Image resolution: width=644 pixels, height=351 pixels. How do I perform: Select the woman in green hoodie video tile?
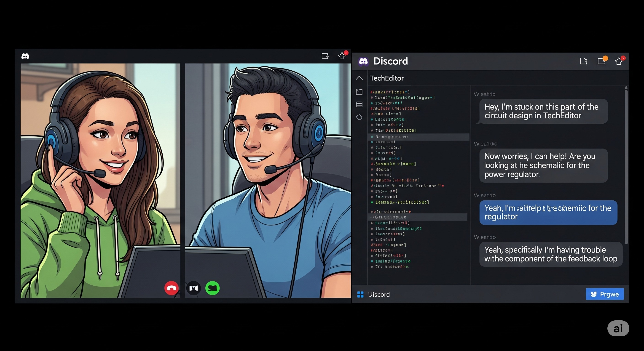click(x=100, y=180)
